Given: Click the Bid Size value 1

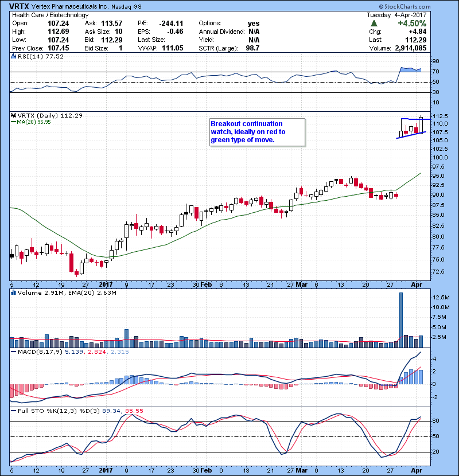Looking at the screenshot, I should pyautogui.click(x=120, y=48).
